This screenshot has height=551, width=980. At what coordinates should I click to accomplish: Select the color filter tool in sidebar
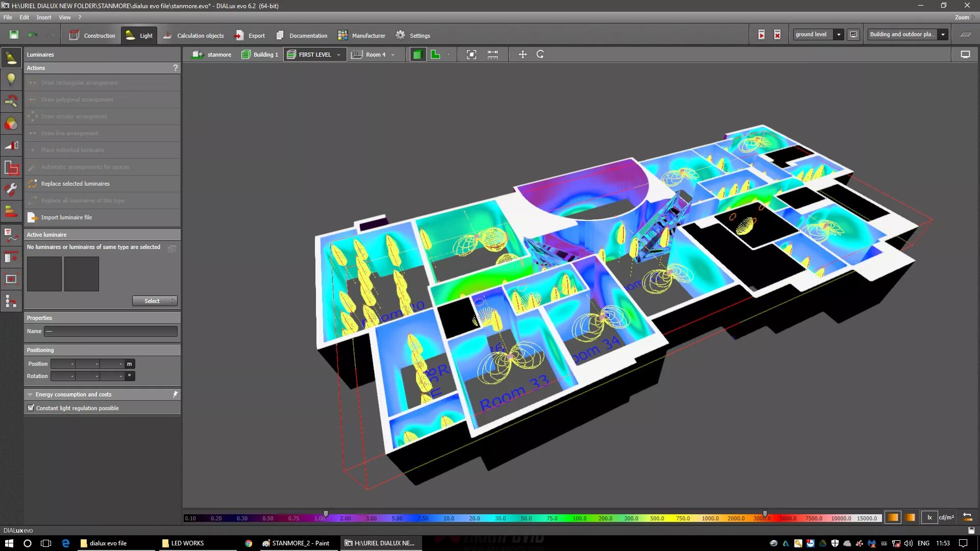(11, 124)
